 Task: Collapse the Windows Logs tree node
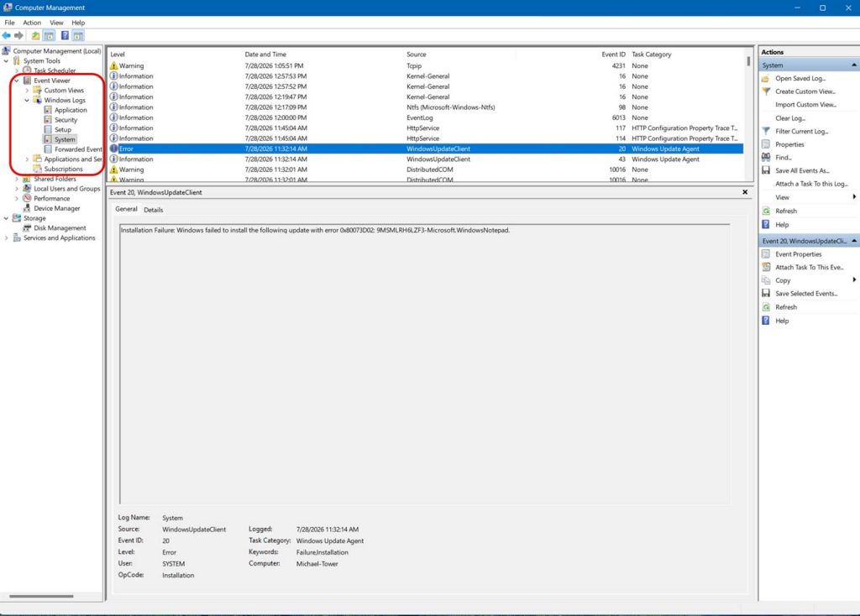27,101
